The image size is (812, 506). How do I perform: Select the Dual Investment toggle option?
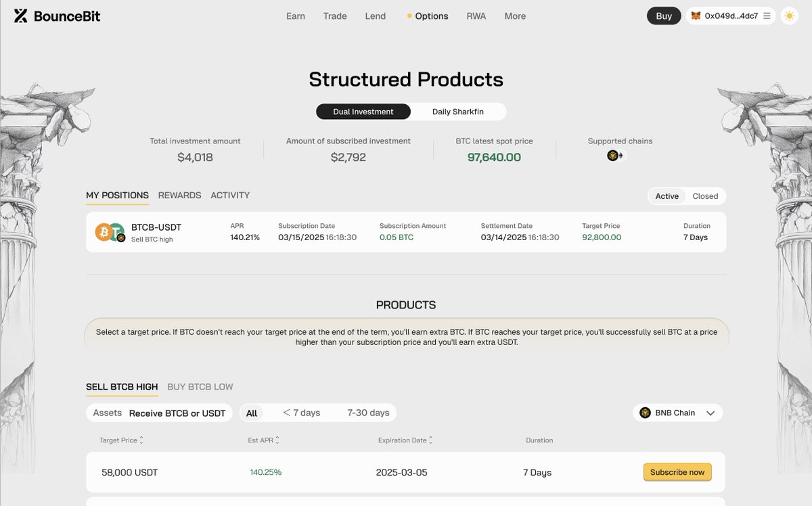[x=363, y=112]
